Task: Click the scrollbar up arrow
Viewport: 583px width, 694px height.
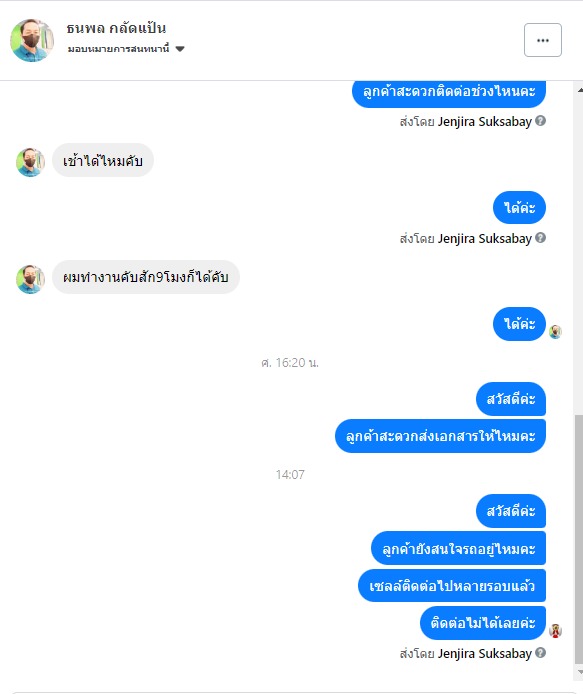Action: (579, 90)
